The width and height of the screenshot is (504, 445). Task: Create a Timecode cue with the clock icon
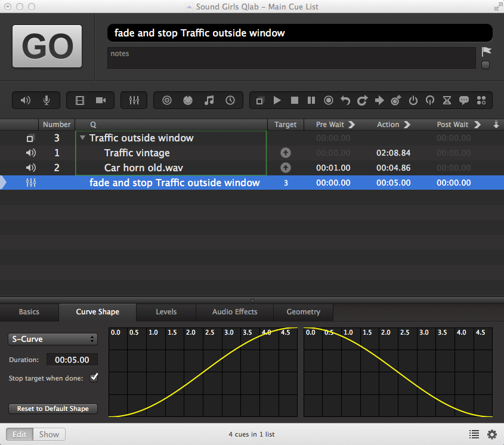coord(230,100)
